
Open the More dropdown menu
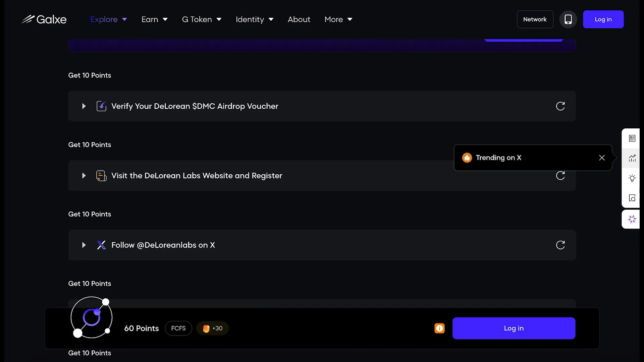[338, 19]
